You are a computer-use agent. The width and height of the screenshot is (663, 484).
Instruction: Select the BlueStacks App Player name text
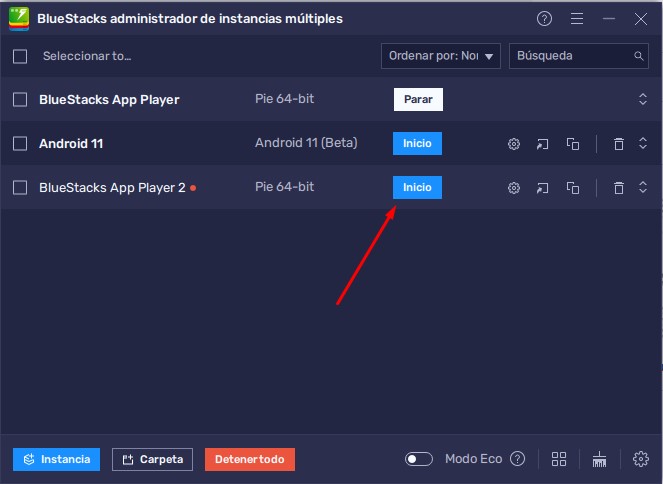pyautogui.click(x=109, y=100)
